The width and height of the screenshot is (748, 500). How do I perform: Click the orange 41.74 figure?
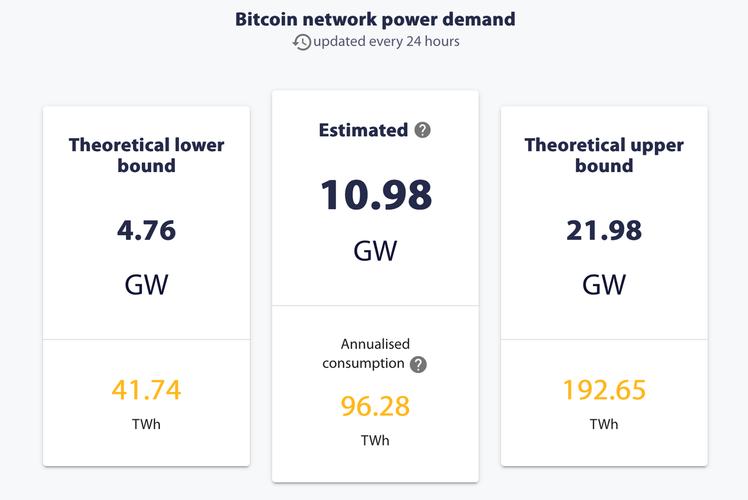point(146,389)
